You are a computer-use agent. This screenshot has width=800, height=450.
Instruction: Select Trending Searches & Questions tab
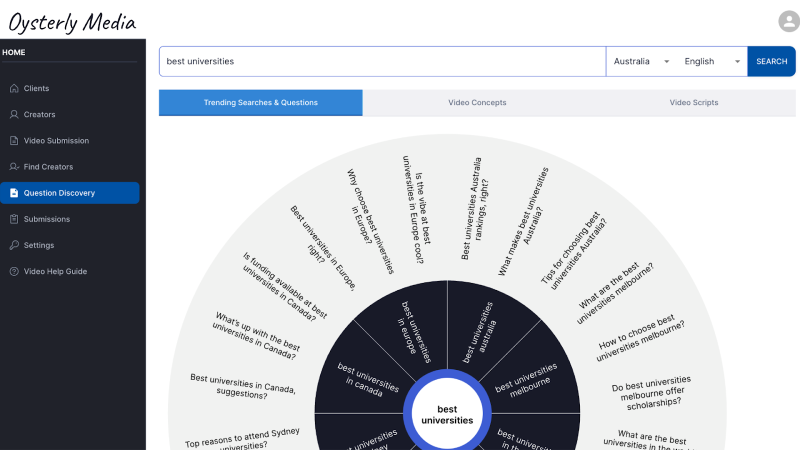(x=260, y=102)
